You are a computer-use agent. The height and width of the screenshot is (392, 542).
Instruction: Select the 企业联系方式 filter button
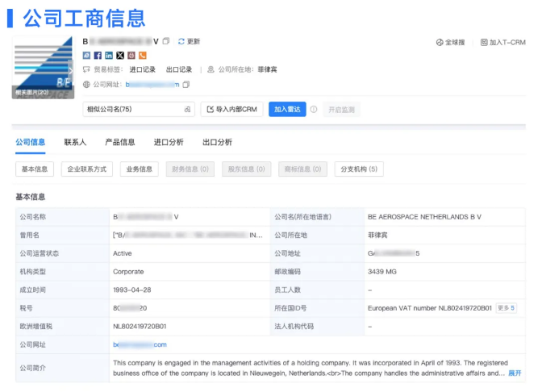pos(87,169)
